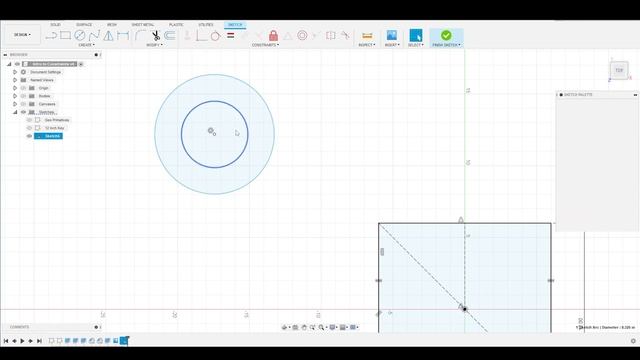Open the DESIGN workspace dropdown
The image size is (640, 360).
(x=22, y=35)
